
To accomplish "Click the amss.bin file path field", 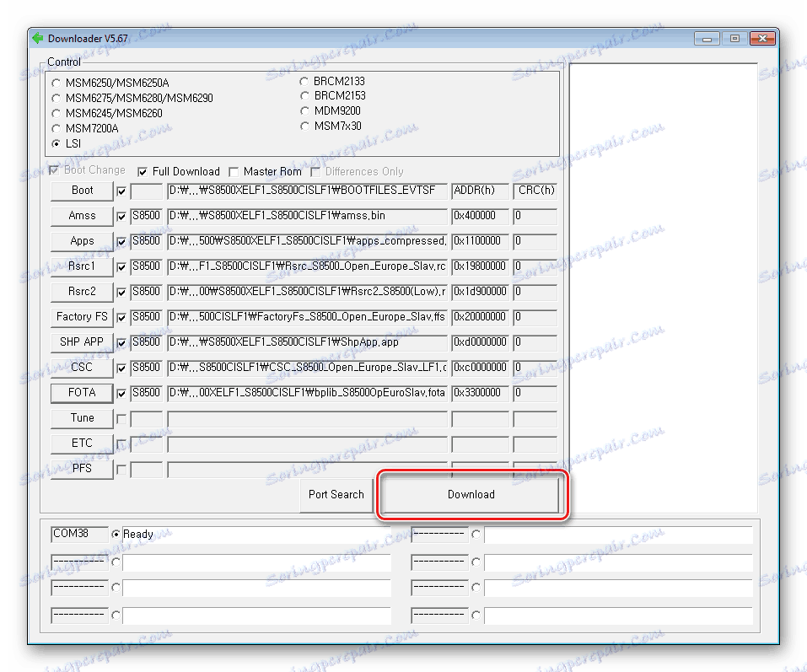I will (x=307, y=216).
